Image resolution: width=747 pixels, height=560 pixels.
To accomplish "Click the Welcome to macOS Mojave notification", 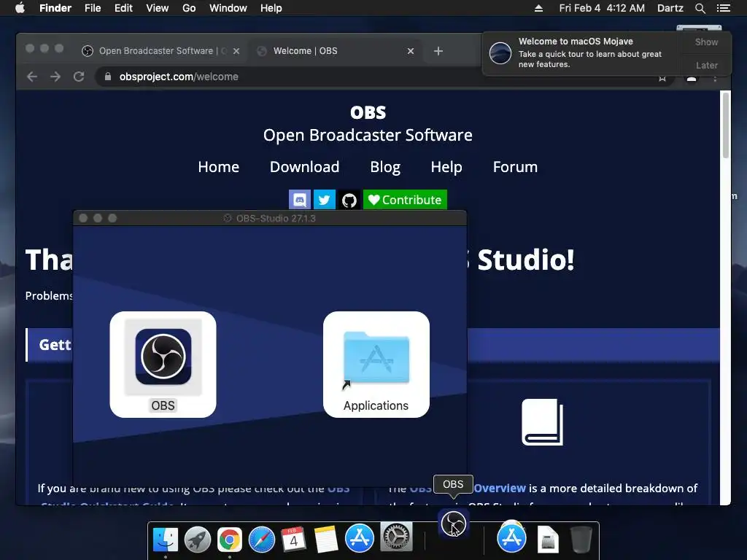I will tap(582, 52).
